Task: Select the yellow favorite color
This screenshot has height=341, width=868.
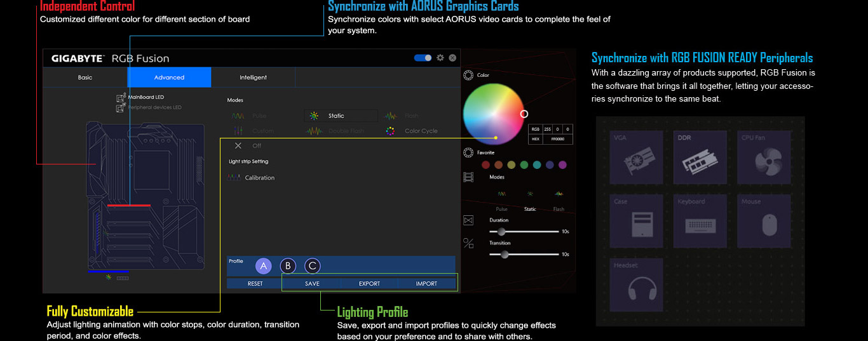Action: tap(511, 165)
